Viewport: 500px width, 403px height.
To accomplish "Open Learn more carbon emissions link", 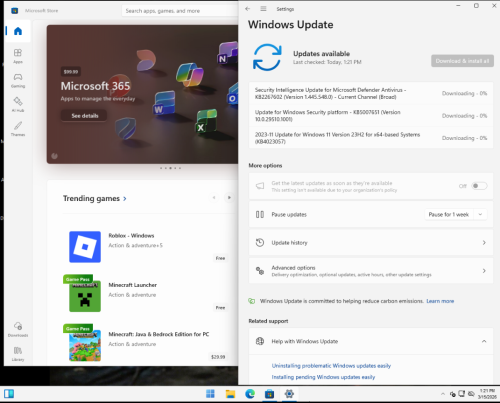I will click(440, 301).
